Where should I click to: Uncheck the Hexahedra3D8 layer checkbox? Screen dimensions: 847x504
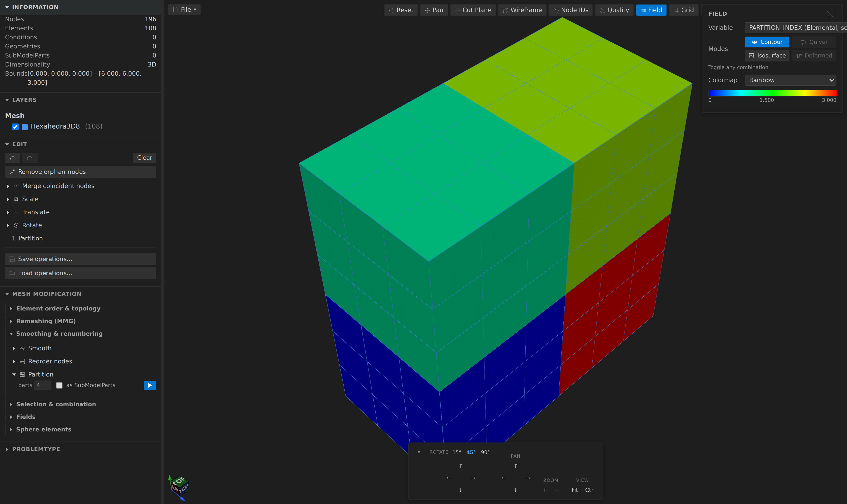click(15, 127)
